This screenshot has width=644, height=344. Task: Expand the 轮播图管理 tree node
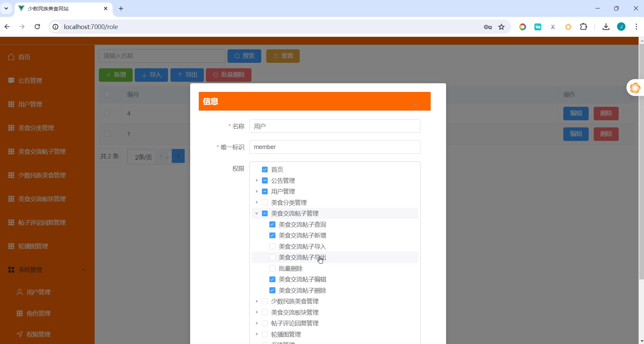point(257,334)
